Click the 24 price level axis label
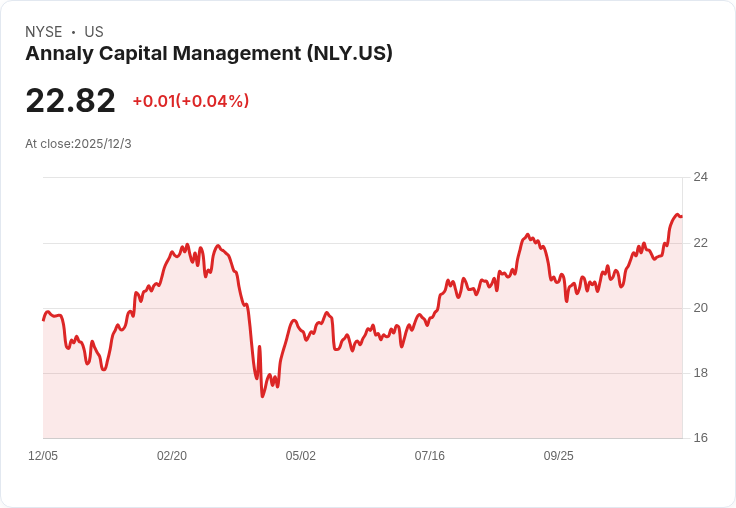 pos(700,177)
